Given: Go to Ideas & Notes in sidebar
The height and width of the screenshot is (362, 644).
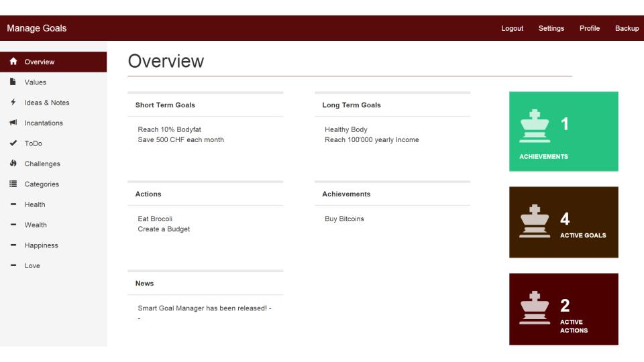Looking at the screenshot, I should click(54, 103).
